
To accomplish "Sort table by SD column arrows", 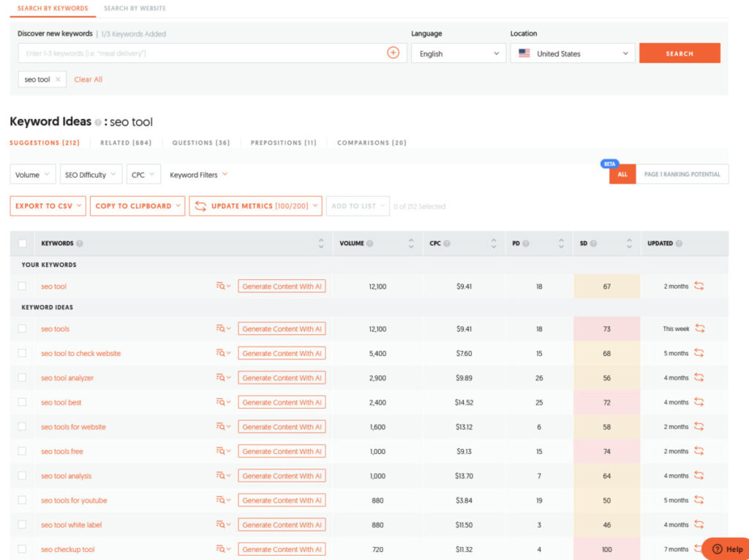I will point(629,243).
